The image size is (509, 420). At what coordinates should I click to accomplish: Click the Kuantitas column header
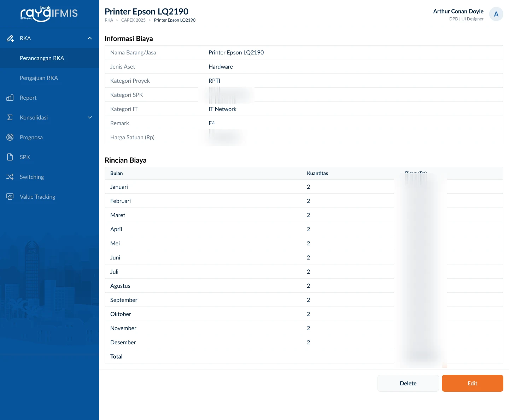coord(317,173)
